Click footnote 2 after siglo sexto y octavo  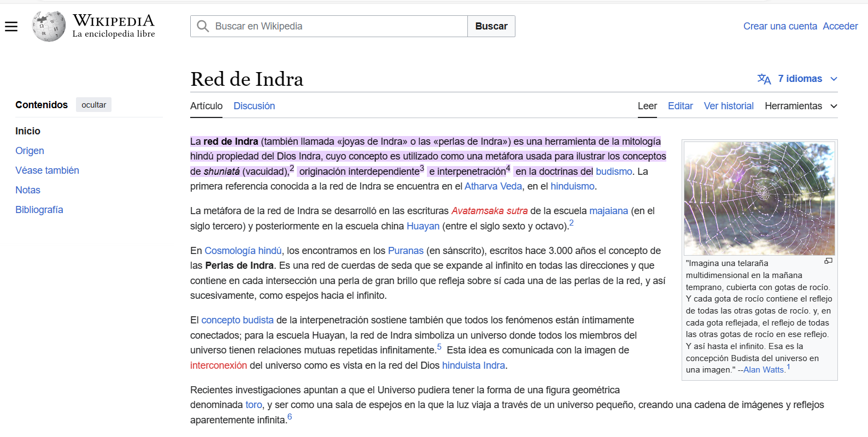[571, 223]
